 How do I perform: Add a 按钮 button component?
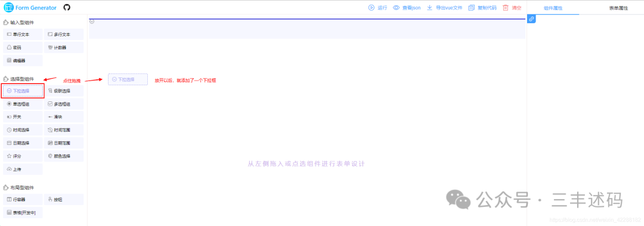pyautogui.click(x=64, y=199)
